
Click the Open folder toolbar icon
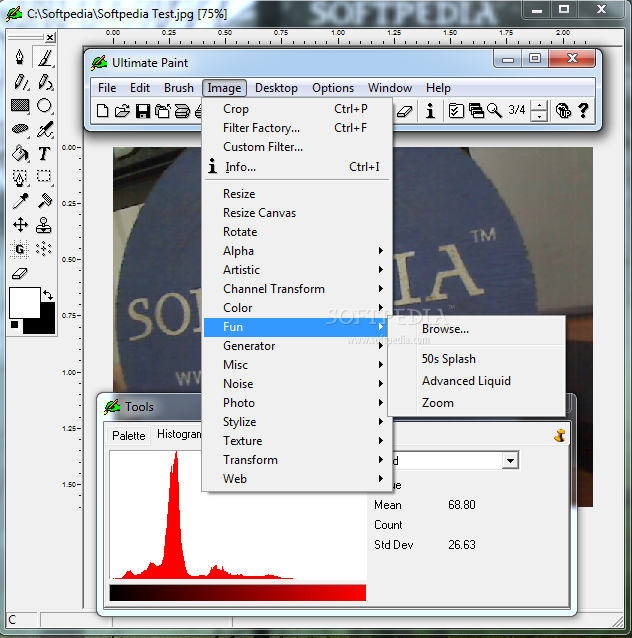click(x=122, y=111)
